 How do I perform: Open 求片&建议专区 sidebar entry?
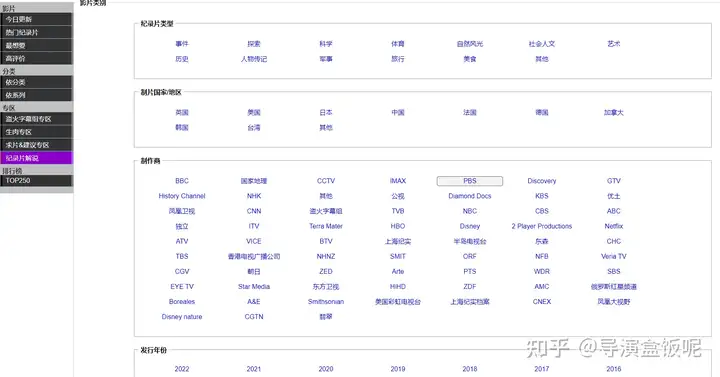[x=36, y=145]
